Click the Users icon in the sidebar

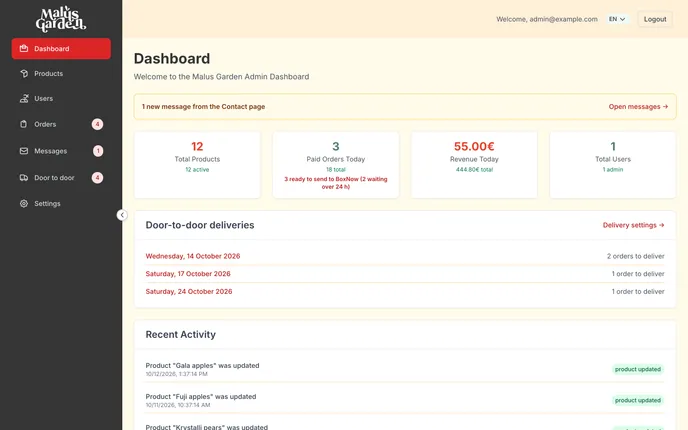[x=24, y=98]
